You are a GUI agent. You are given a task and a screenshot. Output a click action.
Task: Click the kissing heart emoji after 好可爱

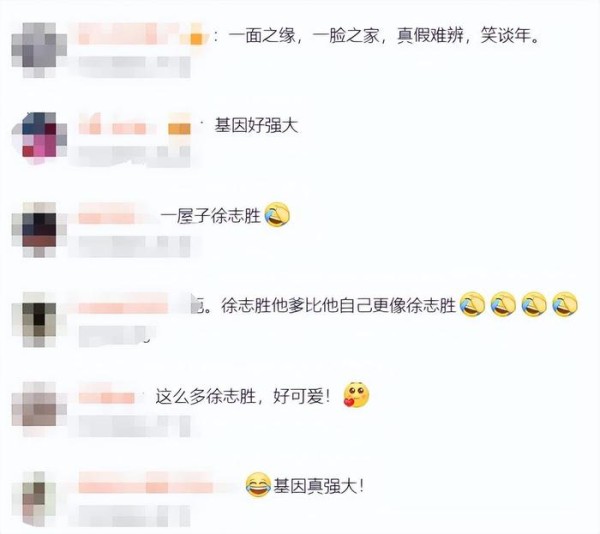356,394
